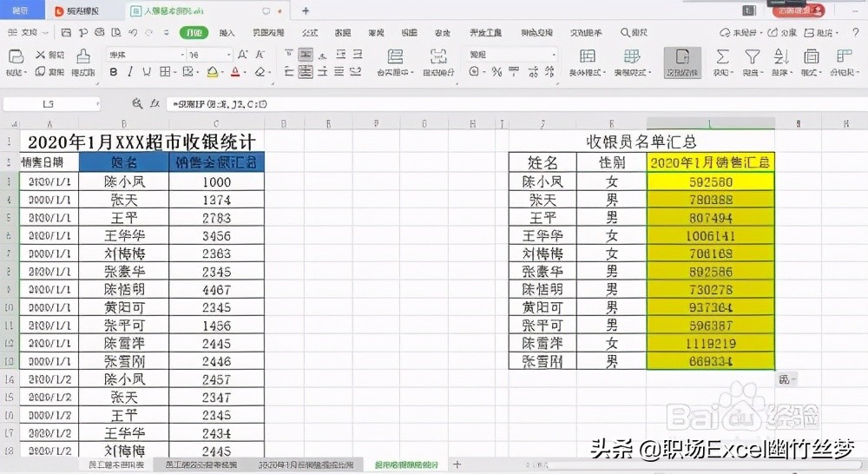This screenshot has height=474, width=868.
Task: Click the increase decimal places icon
Action: (x=533, y=71)
